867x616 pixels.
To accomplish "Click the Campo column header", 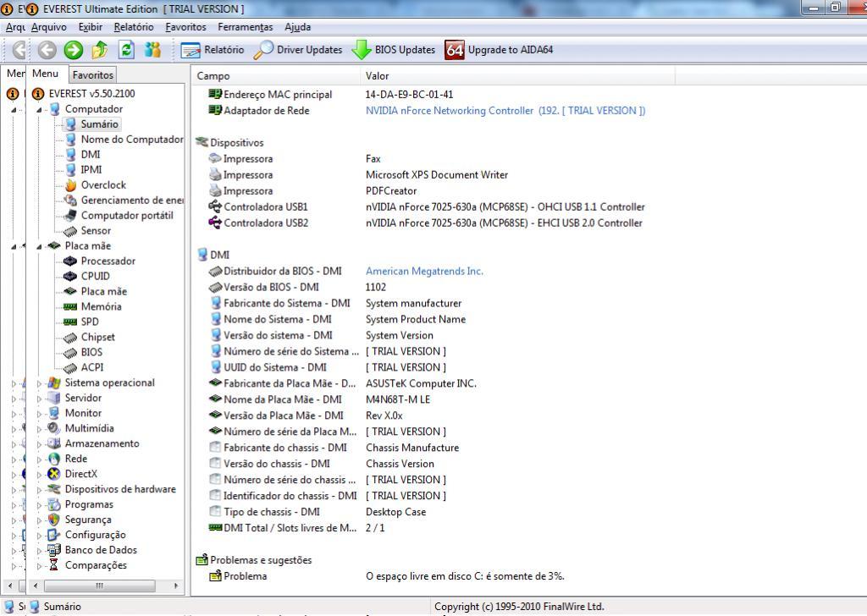I will (x=276, y=76).
